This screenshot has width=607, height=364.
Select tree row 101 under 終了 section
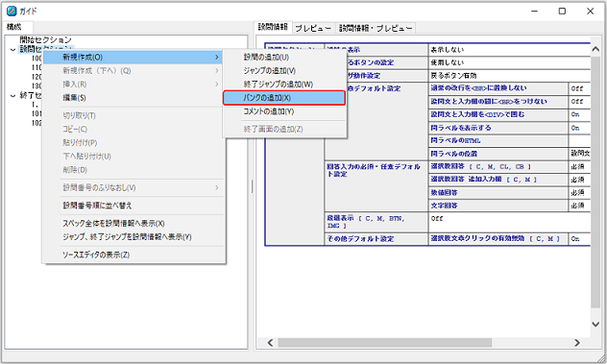36,114
